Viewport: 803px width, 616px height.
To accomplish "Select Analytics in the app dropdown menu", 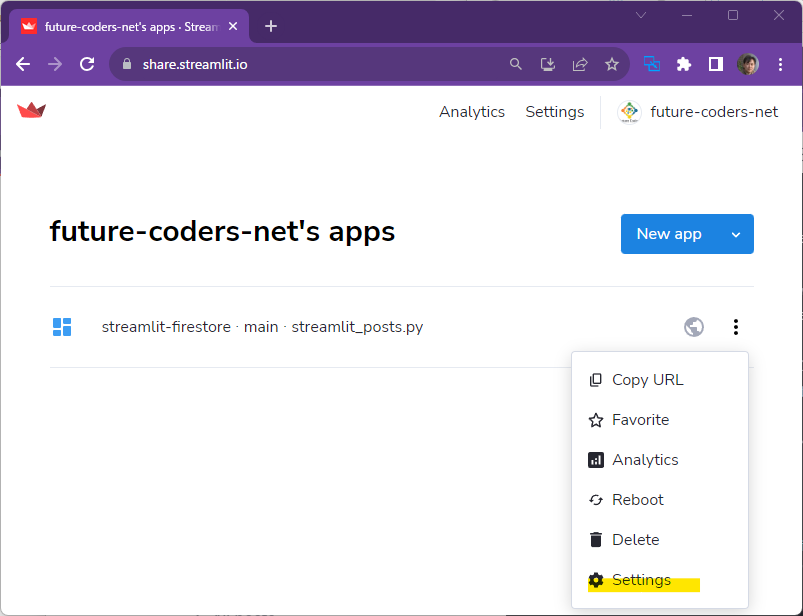I will (660, 460).
